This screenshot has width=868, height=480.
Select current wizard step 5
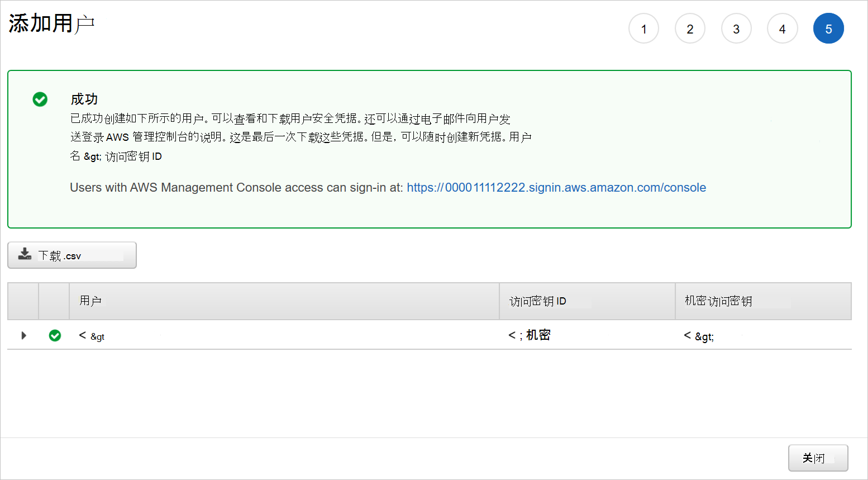(x=828, y=28)
